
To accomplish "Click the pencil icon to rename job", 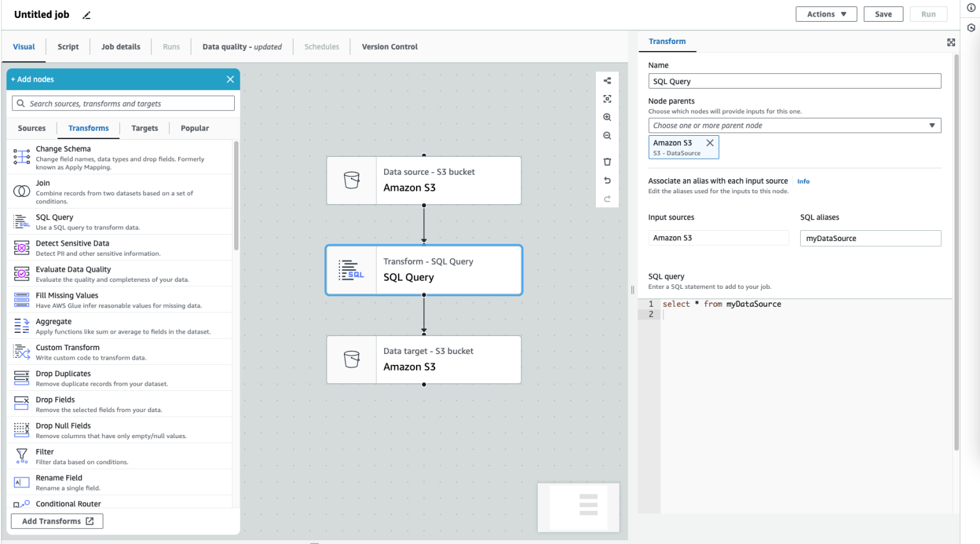I will (87, 15).
